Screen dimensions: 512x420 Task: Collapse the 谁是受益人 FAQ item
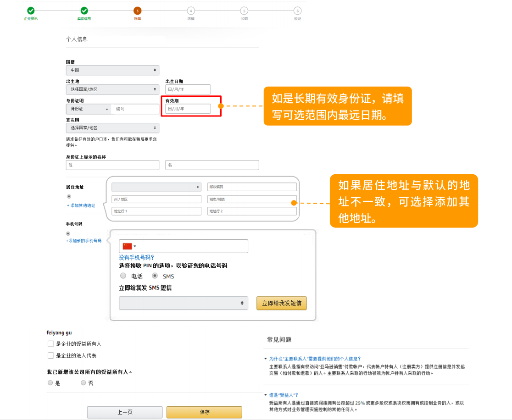(266, 395)
